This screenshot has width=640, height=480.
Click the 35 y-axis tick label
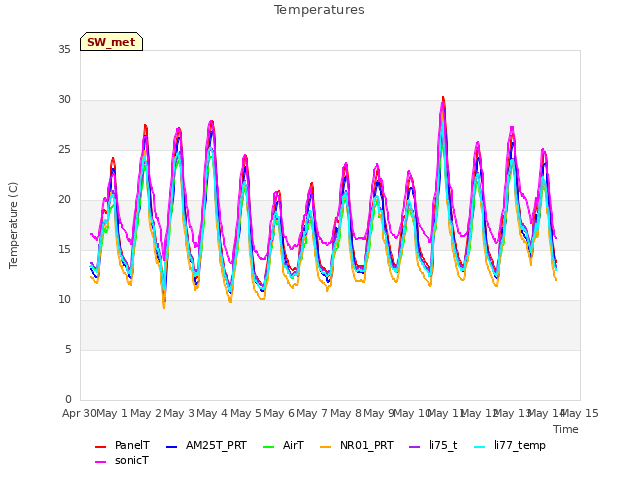[64, 49]
